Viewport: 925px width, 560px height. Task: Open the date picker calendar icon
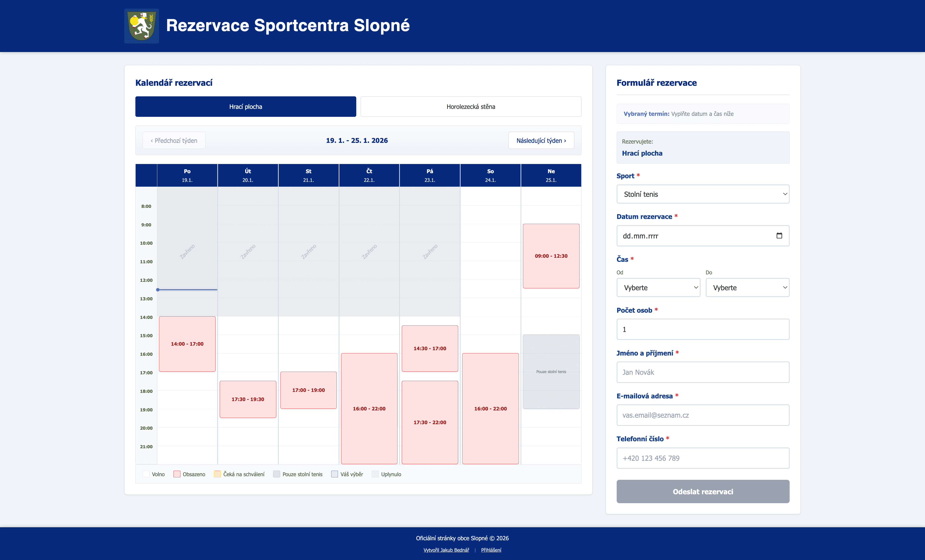(x=780, y=236)
